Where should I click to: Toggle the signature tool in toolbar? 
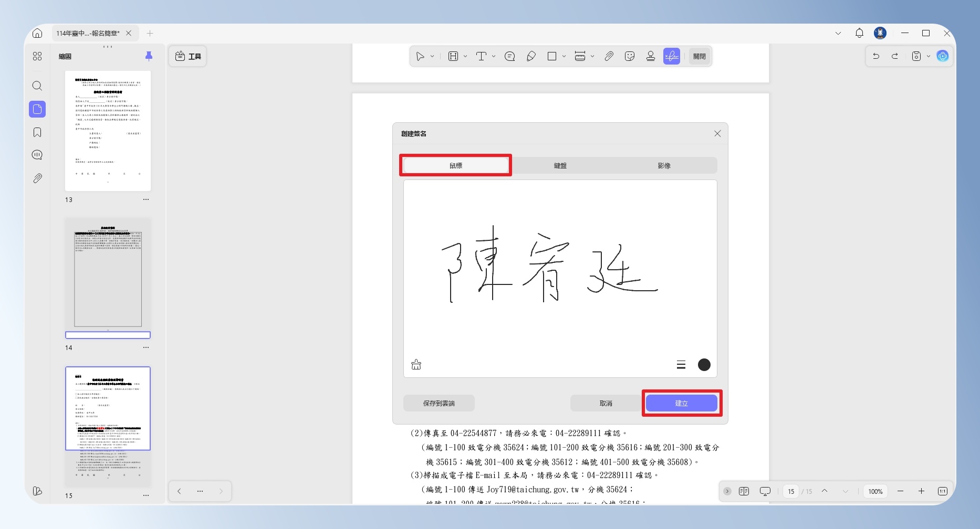[x=672, y=56]
